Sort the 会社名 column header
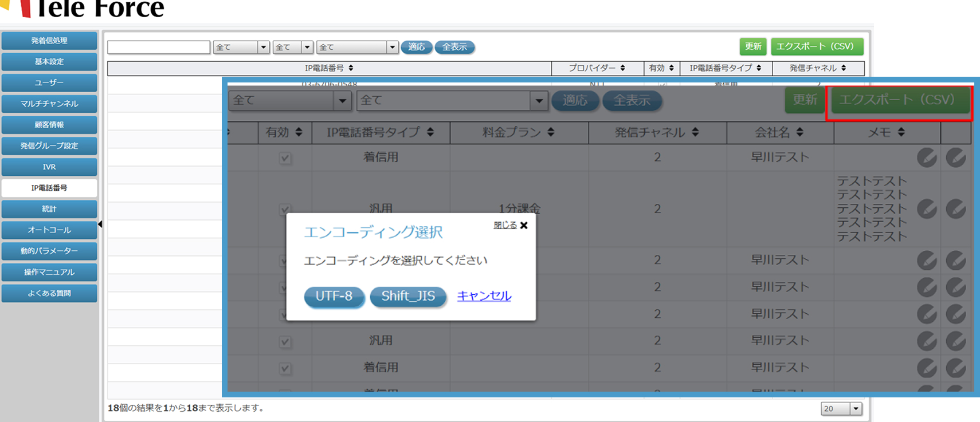 tap(800, 132)
